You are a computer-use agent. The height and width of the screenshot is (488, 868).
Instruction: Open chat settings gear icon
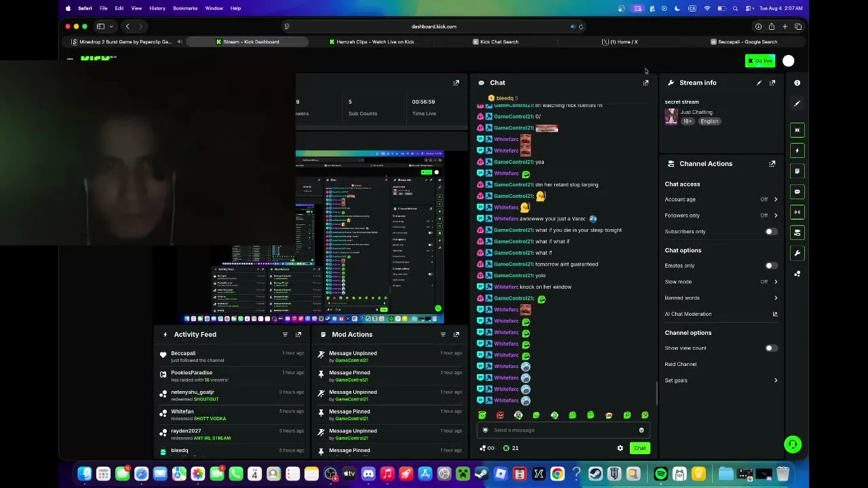click(620, 448)
